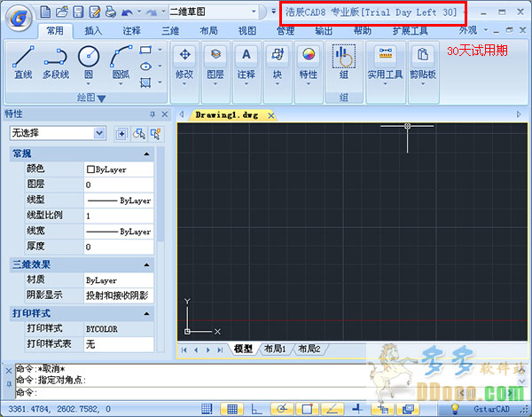This screenshot has width=532, height=417.
Task: Select the 直线 line tool
Action: 23,63
